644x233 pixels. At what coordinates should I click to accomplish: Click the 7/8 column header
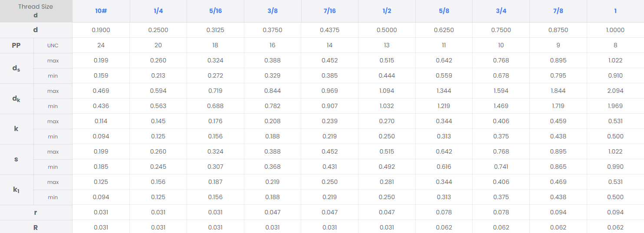558,11
